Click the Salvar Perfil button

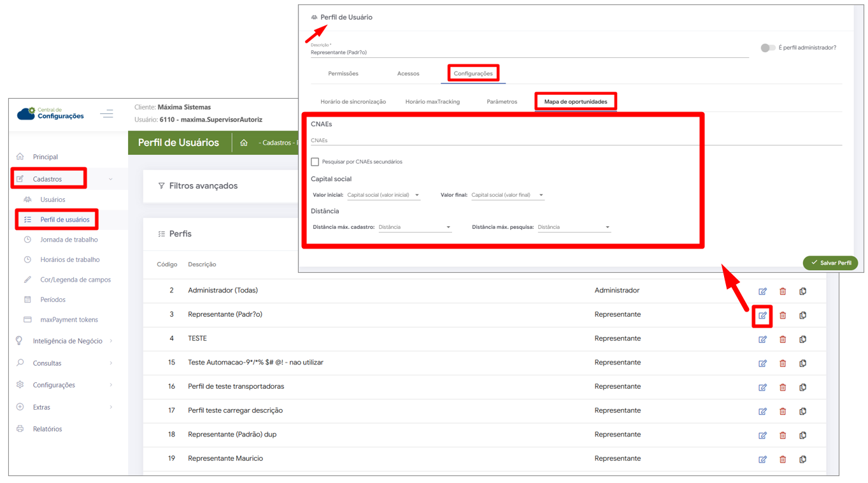pyautogui.click(x=830, y=263)
